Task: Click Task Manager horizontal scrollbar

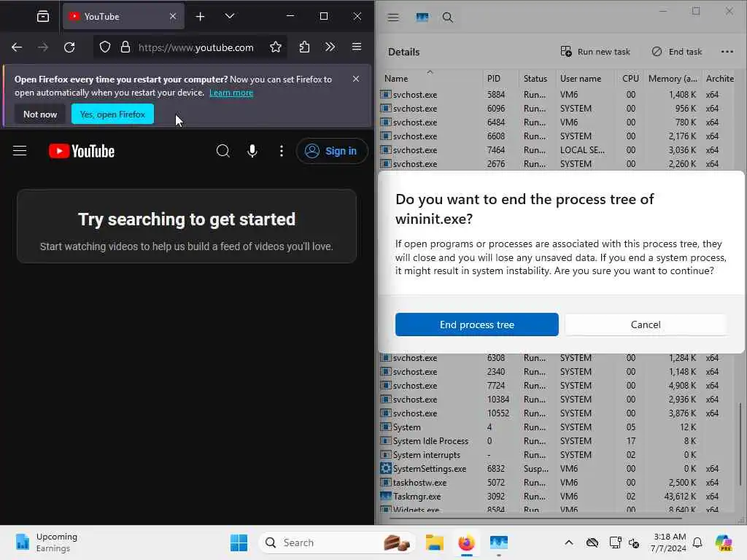Action: [536, 517]
